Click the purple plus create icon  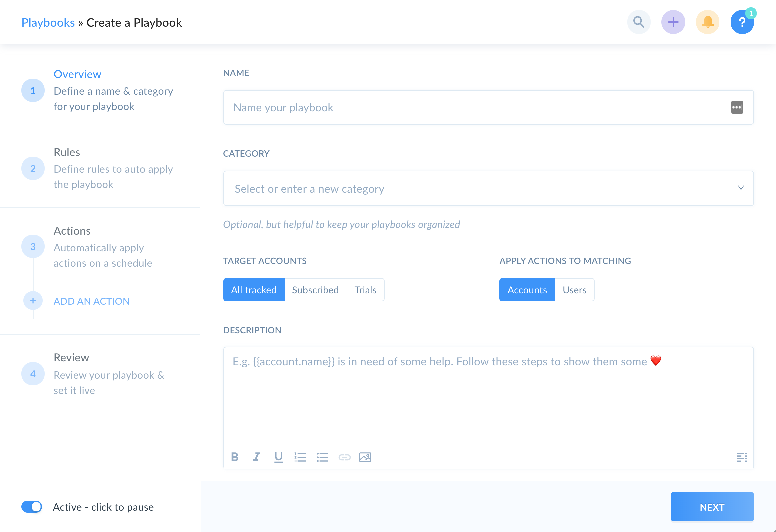pos(673,22)
